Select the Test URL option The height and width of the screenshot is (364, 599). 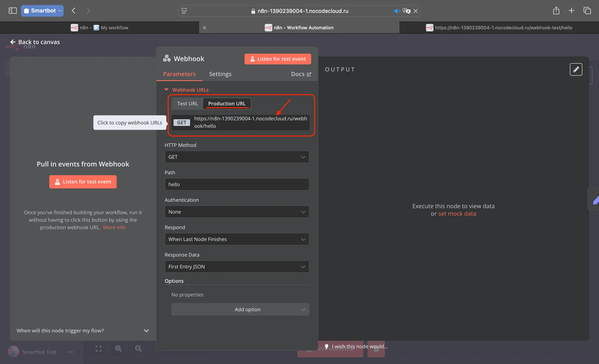point(187,103)
